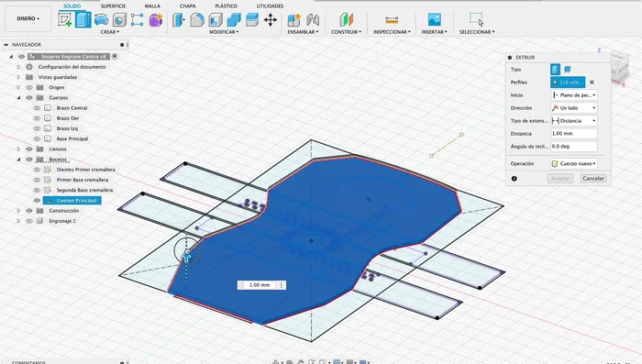Click the extrude distance arrow manipulator
642x364 pixels.
tap(187, 257)
